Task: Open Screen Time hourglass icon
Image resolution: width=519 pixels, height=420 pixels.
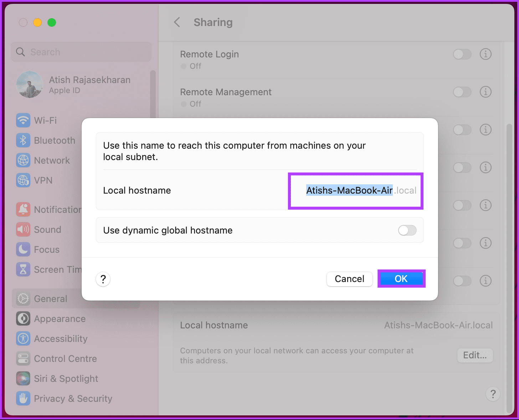Action: tap(23, 270)
